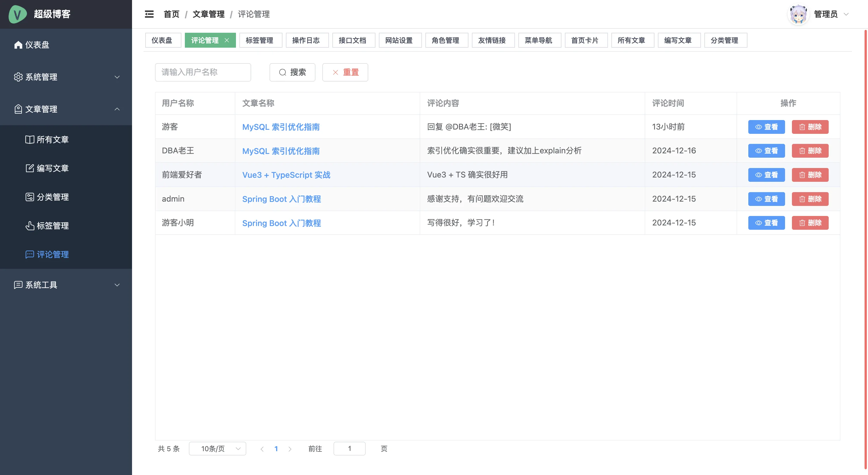Expand the 管理员 user dropdown arrow
Viewport: 868px width, 475px height.
tap(846, 14)
